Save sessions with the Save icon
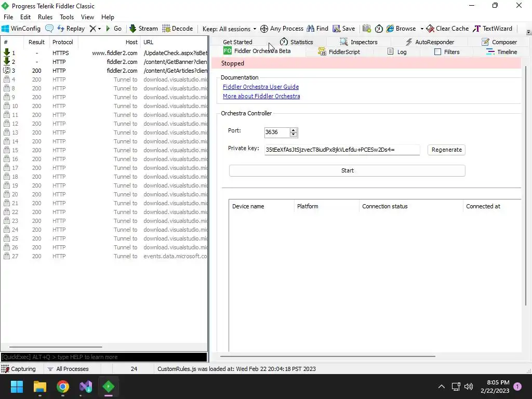Image resolution: width=532 pixels, height=399 pixels. coord(344,29)
